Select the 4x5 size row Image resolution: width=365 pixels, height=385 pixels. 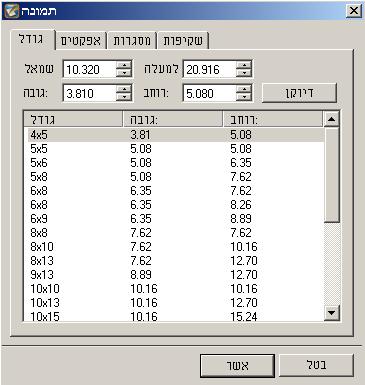click(x=175, y=135)
